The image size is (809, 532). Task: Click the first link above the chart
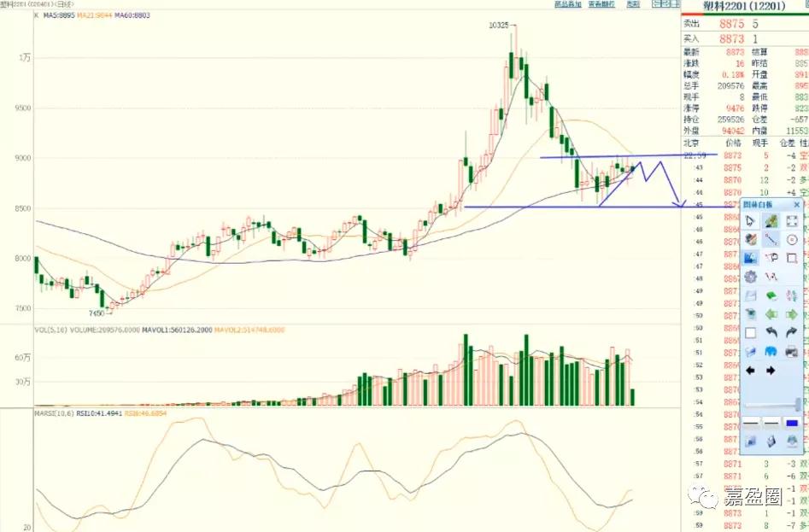567,4
